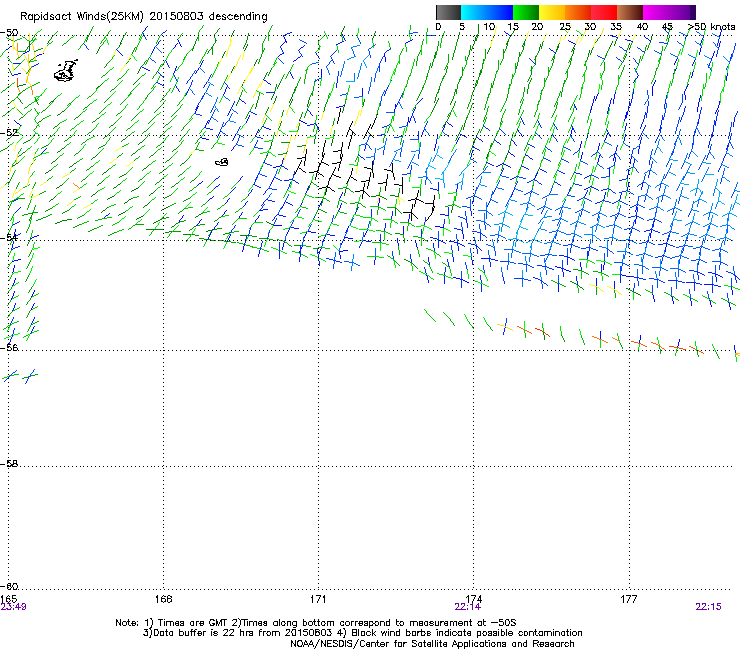Click the 'Times are GMT' note line

[316, 623]
